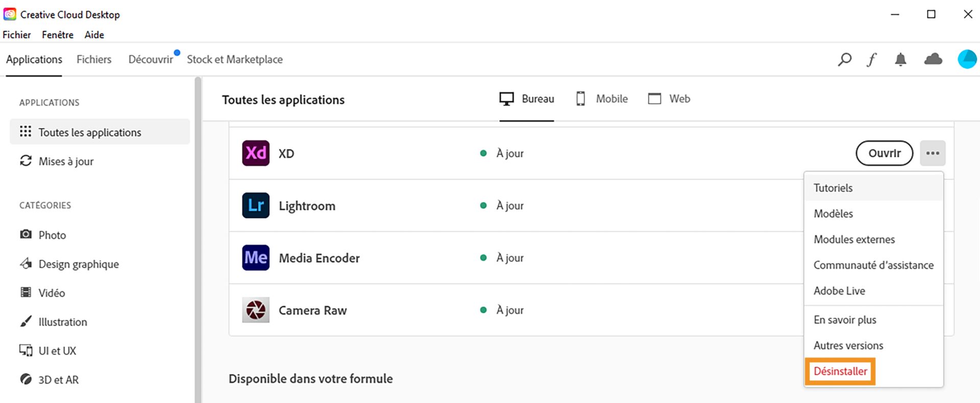Open the Fichier menu
Viewport: 980px width, 403px height.
click(x=17, y=35)
